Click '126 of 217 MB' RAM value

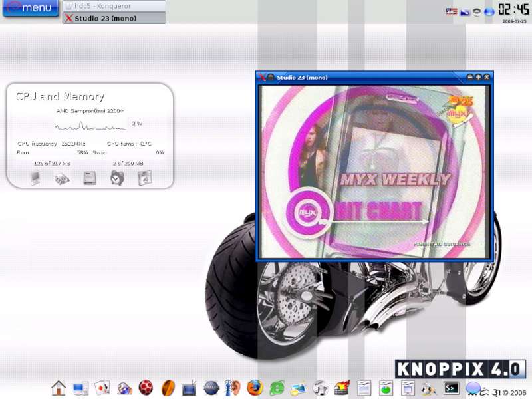click(x=52, y=163)
